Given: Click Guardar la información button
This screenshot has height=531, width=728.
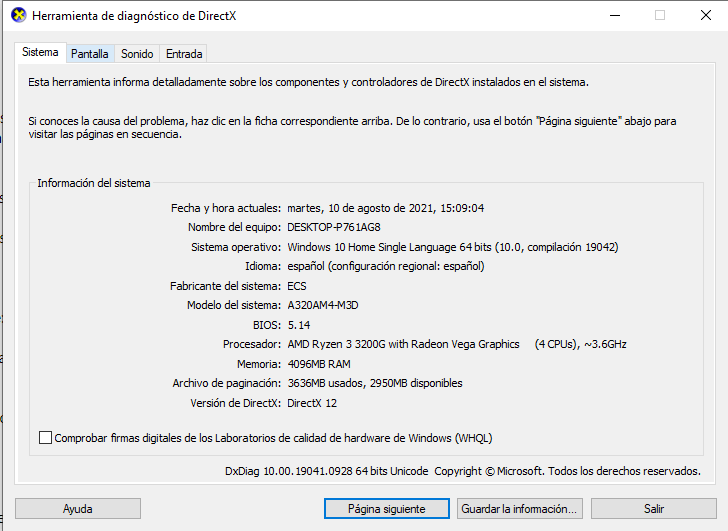Looking at the screenshot, I should pos(519,509).
